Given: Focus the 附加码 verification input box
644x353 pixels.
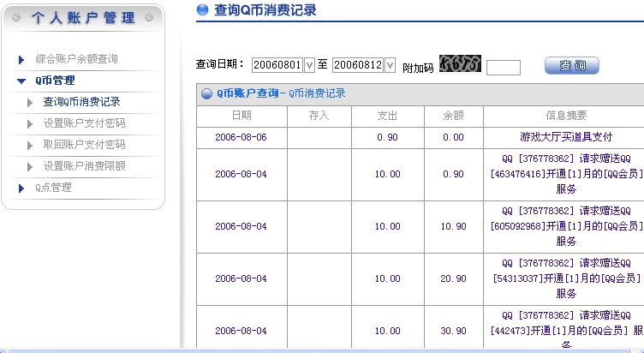Looking at the screenshot, I should tap(504, 68).
